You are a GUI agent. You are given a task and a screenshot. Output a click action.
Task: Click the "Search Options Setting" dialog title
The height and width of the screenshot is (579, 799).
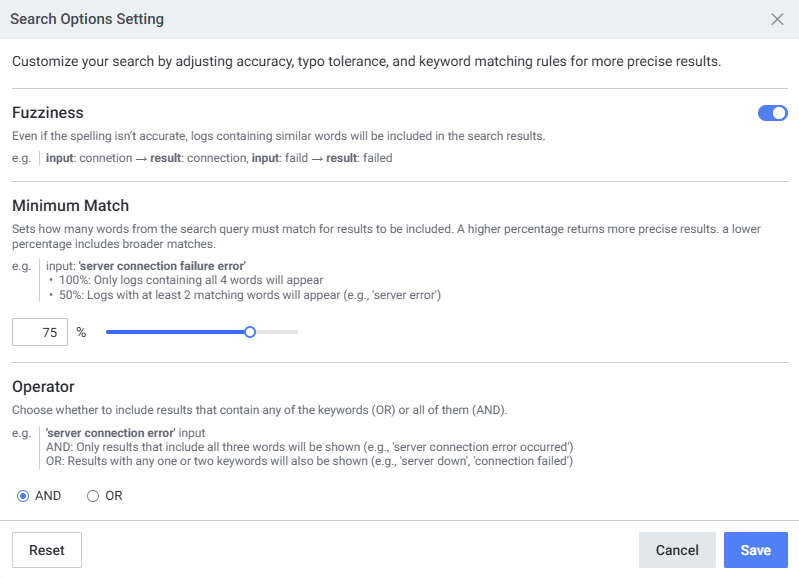[87, 19]
